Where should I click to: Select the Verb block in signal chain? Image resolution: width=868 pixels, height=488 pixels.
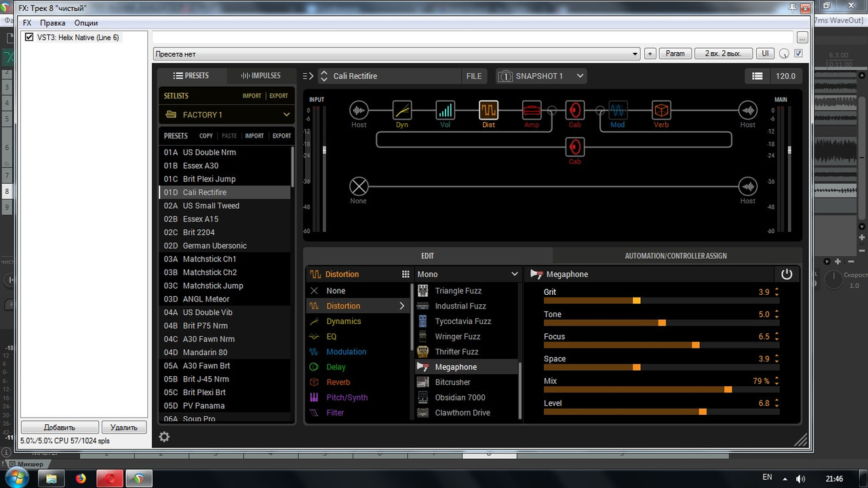pyautogui.click(x=661, y=110)
